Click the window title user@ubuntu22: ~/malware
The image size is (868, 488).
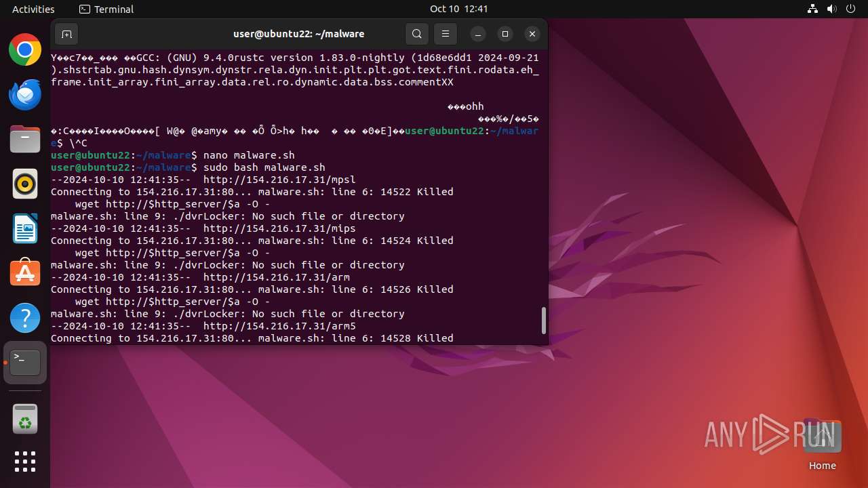[299, 34]
